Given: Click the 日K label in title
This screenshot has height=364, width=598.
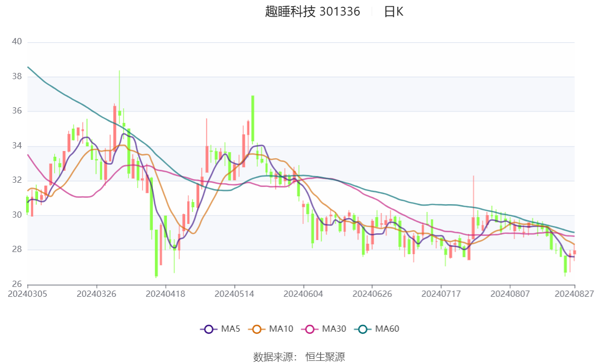Looking at the screenshot, I should [394, 12].
